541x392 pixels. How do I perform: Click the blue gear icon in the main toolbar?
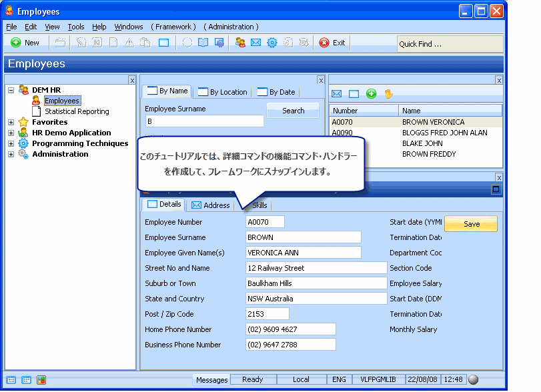point(272,43)
